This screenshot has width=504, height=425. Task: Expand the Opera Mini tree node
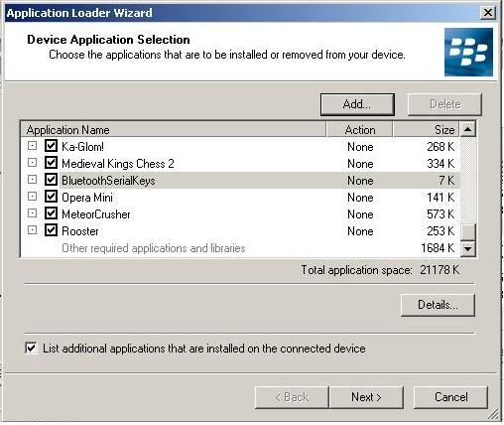(x=32, y=197)
